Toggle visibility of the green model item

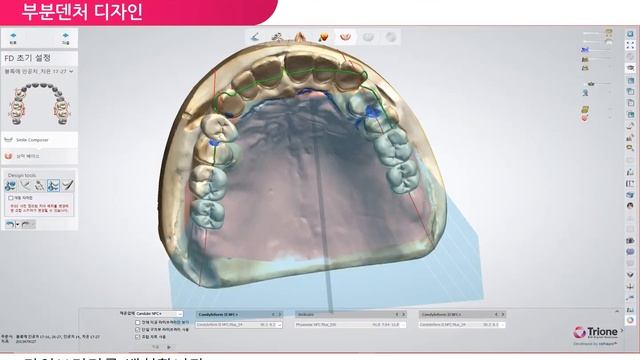[585, 109]
